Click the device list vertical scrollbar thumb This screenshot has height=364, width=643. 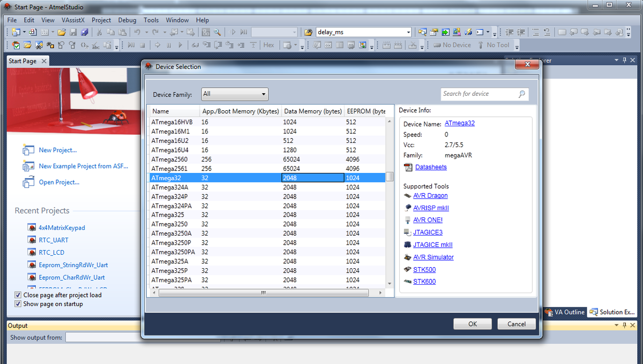pos(390,177)
